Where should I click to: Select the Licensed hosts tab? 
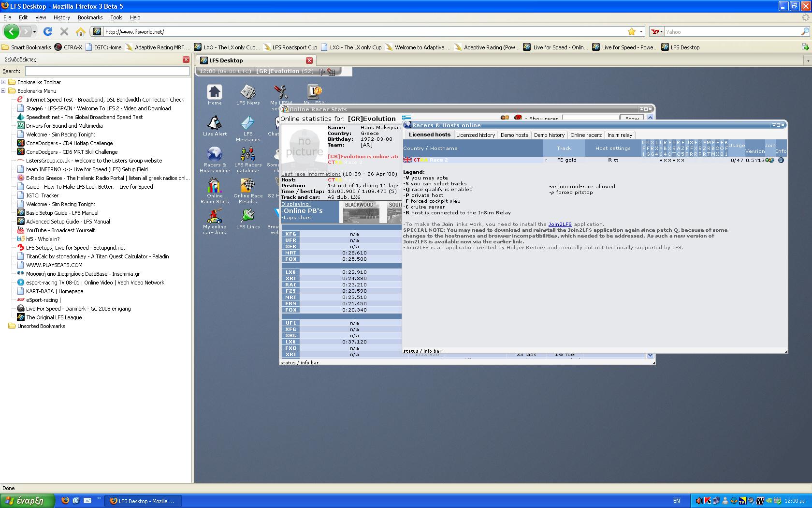pos(430,135)
